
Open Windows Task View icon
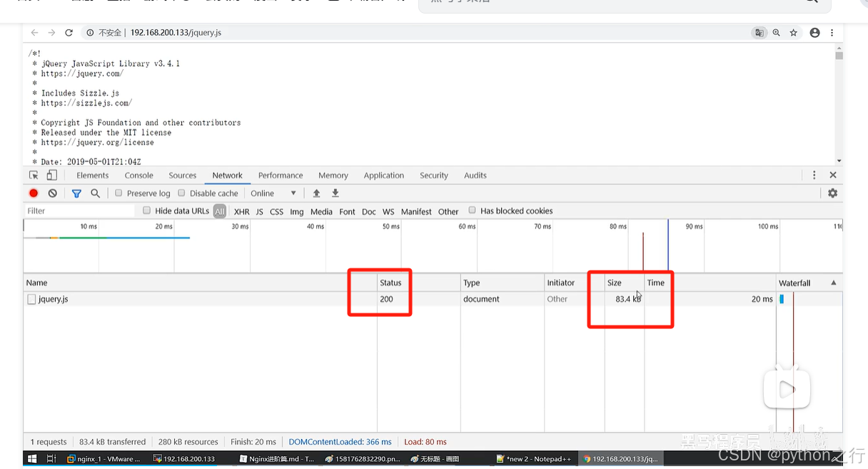pyautogui.click(x=51, y=458)
